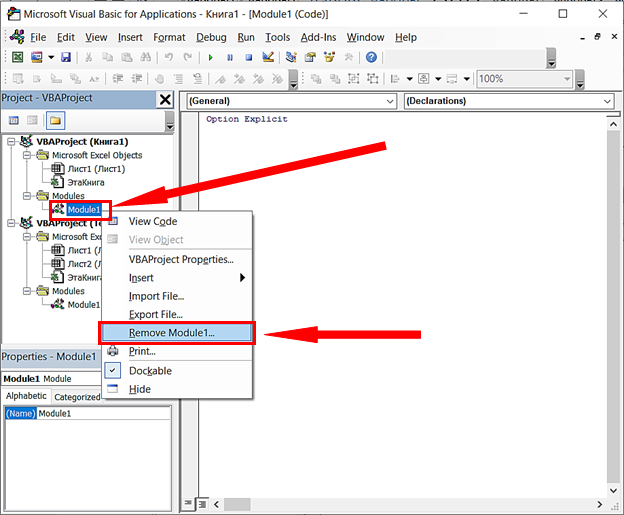Choose VBAProject Properties... in context menu
This screenshot has width=624, height=515.
[x=177, y=259]
